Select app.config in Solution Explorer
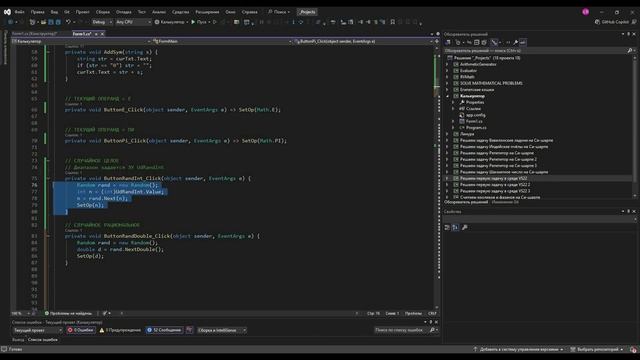Viewport: 640px width, 360px height. click(x=476, y=115)
